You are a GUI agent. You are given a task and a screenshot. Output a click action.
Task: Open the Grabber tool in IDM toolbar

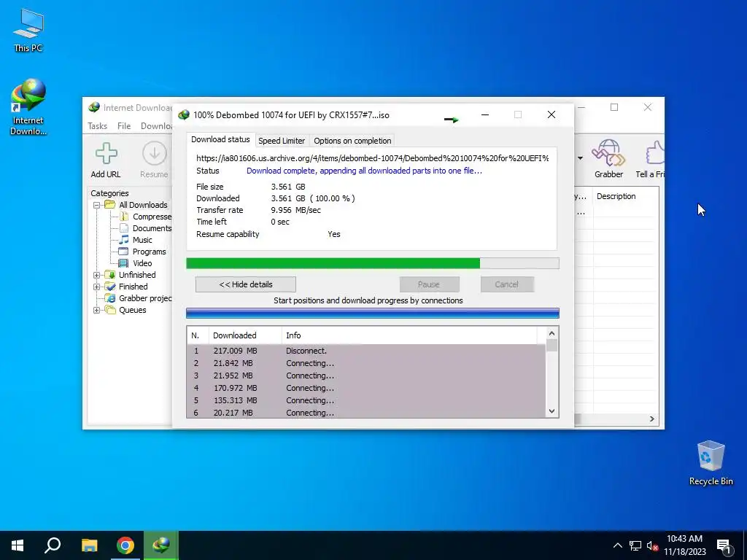[x=608, y=159]
